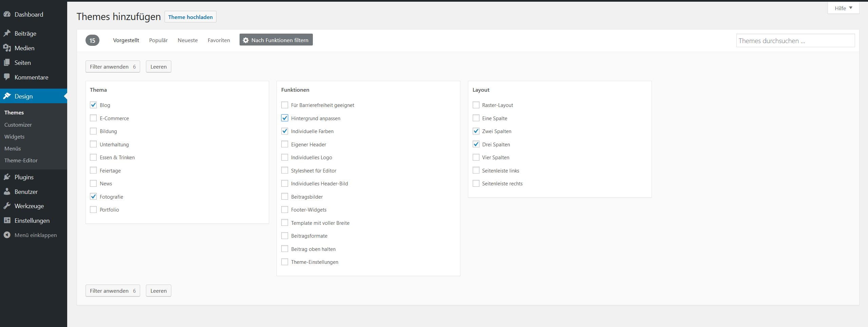The height and width of the screenshot is (327, 868).
Task: Toggle Nach Funktionen filtern panel
Action: click(276, 40)
